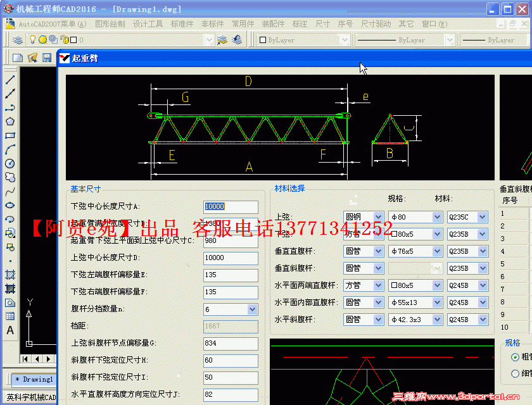The image size is (532, 405).
Task: Open the AutoCAD2007菜单 menu
Action: tap(52, 24)
